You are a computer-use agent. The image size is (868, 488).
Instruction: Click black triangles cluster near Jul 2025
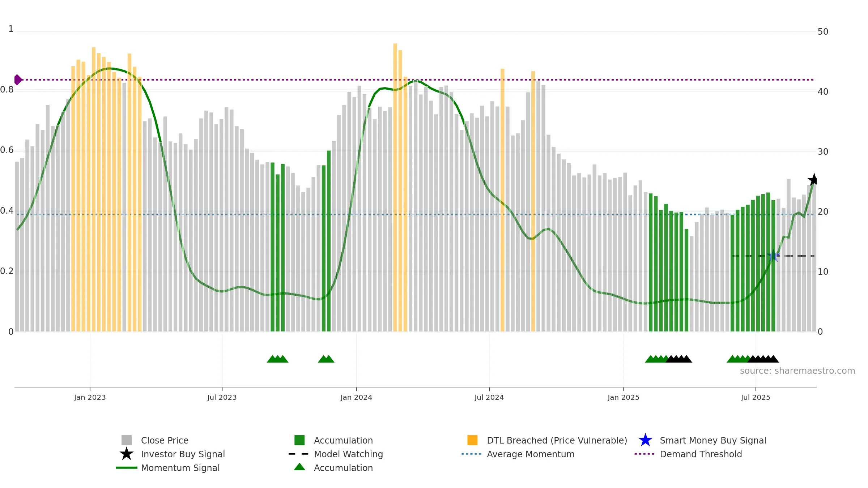pyautogui.click(x=763, y=359)
